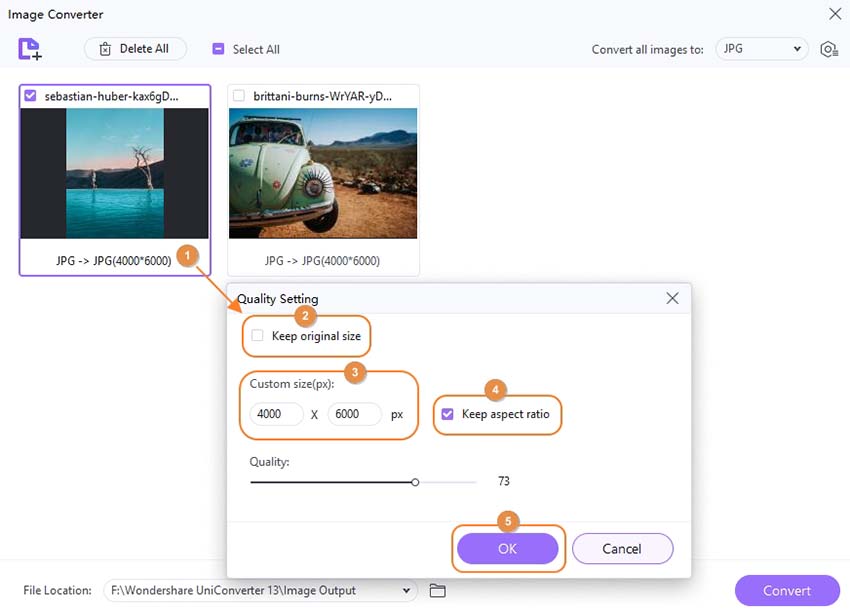Viewport: 850px width, 610px height.
Task: Click the custom width field showing 4000
Action: click(x=276, y=414)
